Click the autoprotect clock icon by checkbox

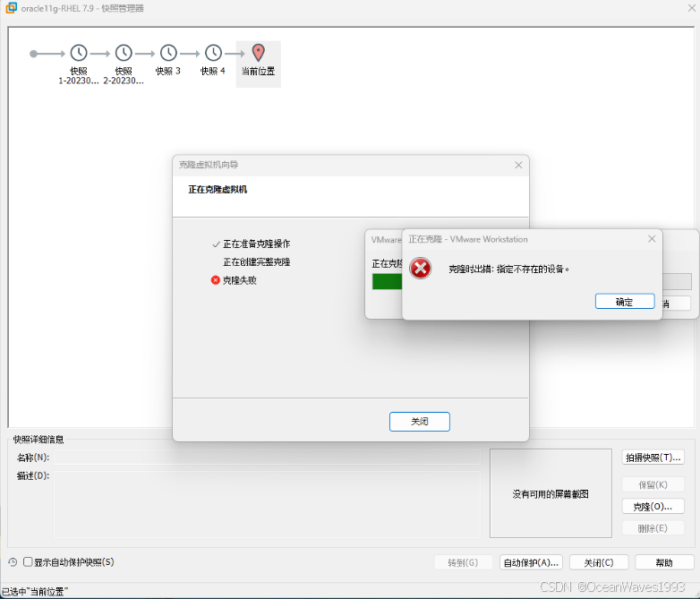13,562
